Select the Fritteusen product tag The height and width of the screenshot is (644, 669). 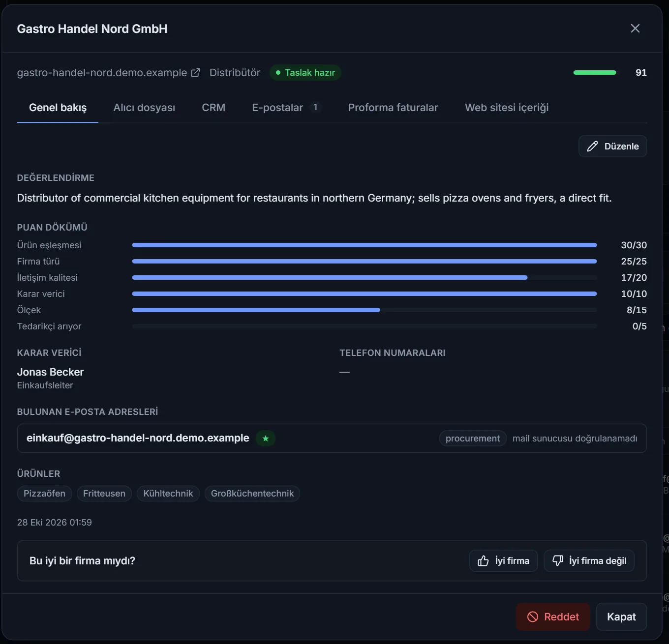coord(104,494)
